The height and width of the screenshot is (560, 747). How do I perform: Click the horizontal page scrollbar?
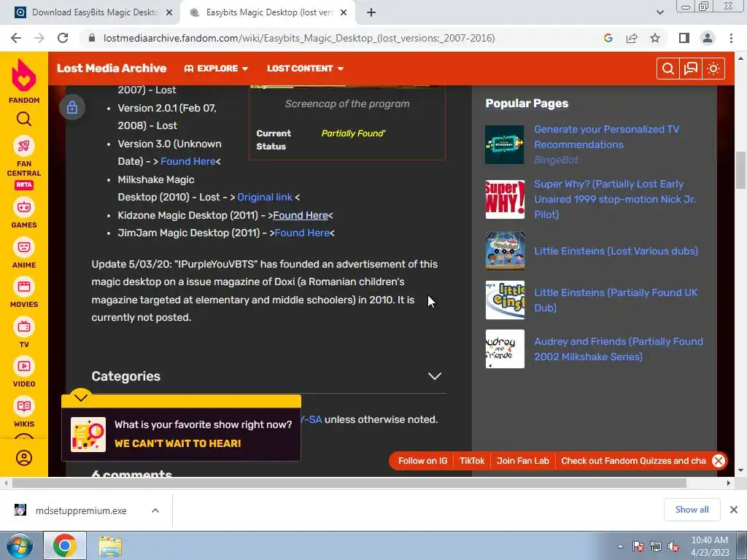349,483
